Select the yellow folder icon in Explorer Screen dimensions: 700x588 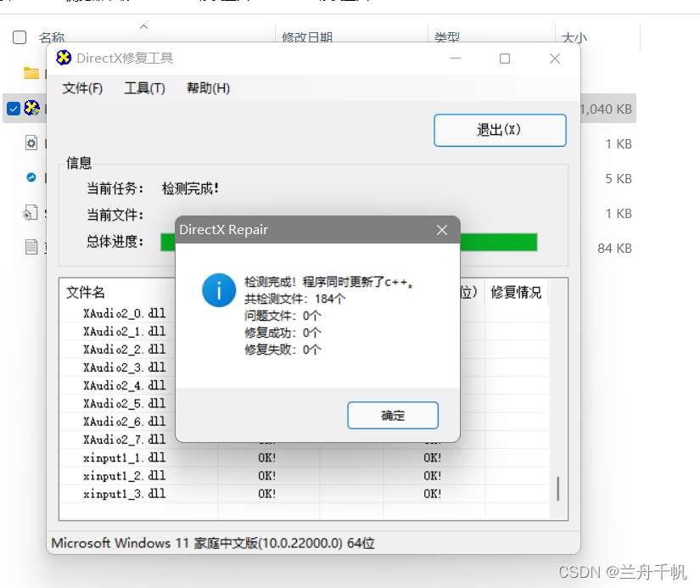(31, 73)
